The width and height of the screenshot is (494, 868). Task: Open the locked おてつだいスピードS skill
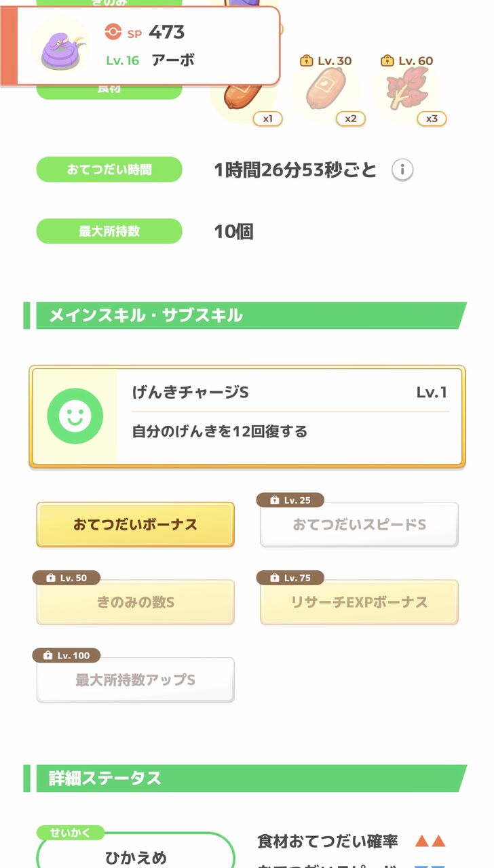[x=359, y=524]
